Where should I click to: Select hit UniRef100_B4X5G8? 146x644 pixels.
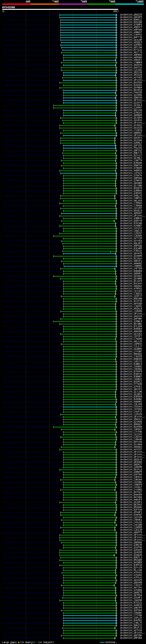[x=131, y=82]
